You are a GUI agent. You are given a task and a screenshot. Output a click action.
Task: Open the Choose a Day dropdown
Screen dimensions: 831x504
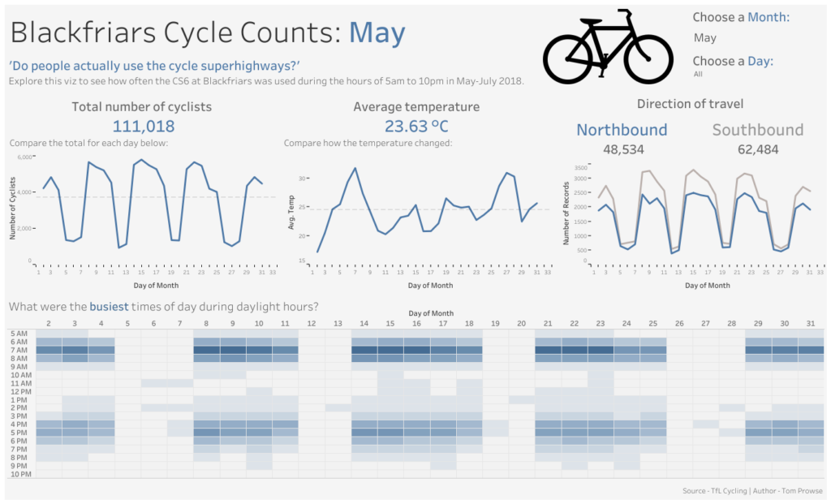[x=699, y=74]
